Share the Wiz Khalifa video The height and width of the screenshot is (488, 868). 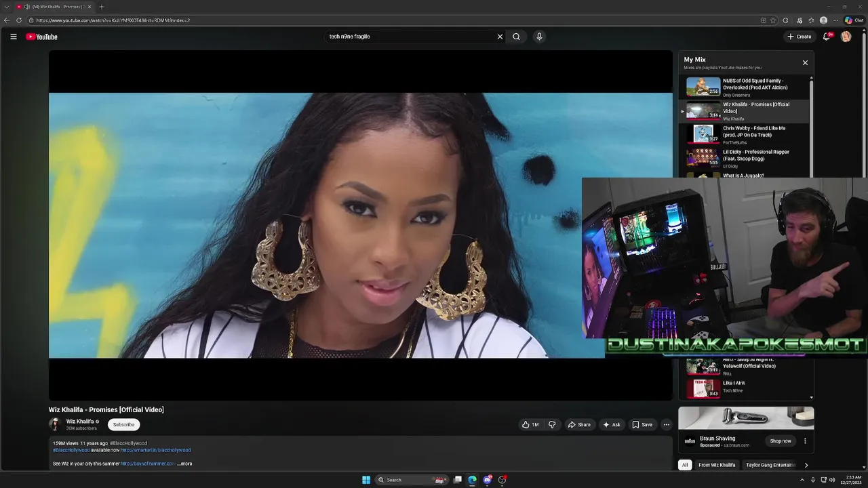tap(579, 425)
